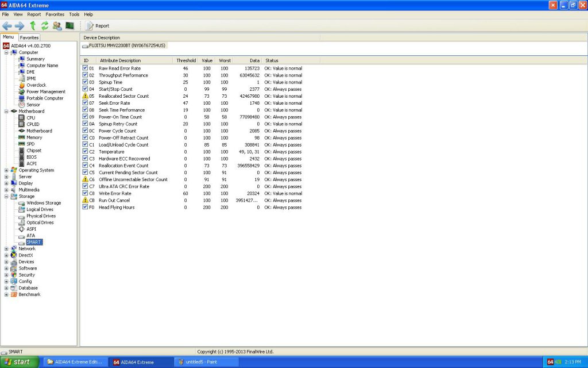
Task: Open the users toolbar icon
Action: click(57, 26)
